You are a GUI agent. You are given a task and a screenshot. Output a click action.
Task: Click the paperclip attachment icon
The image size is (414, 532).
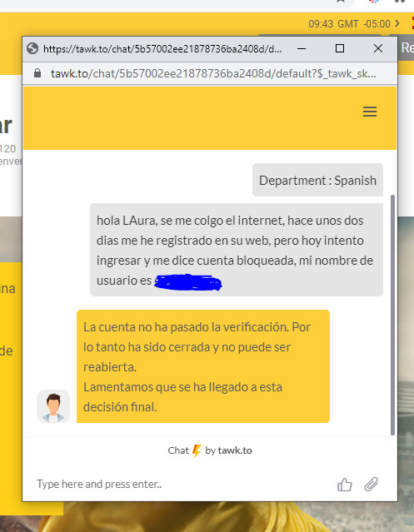tap(371, 485)
